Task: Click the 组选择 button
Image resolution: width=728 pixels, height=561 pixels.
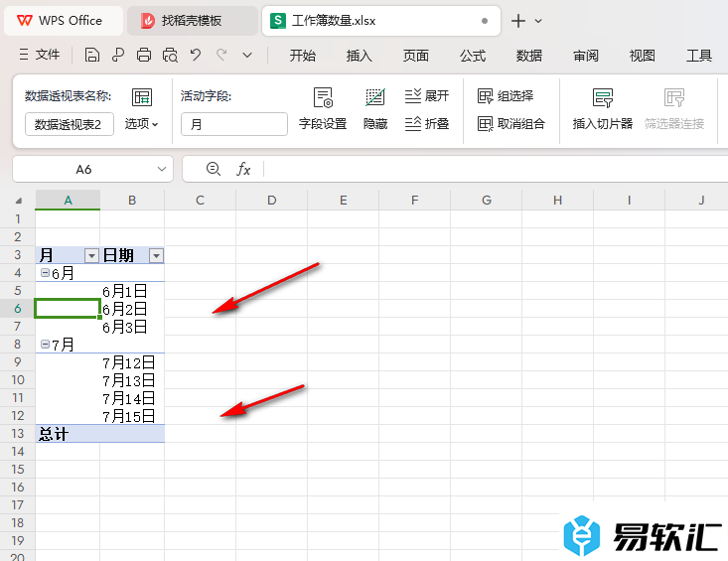Action: click(x=506, y=96)
